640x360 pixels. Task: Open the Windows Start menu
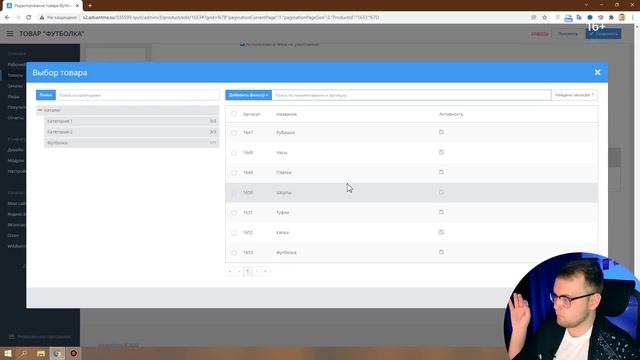pos(7,353)
